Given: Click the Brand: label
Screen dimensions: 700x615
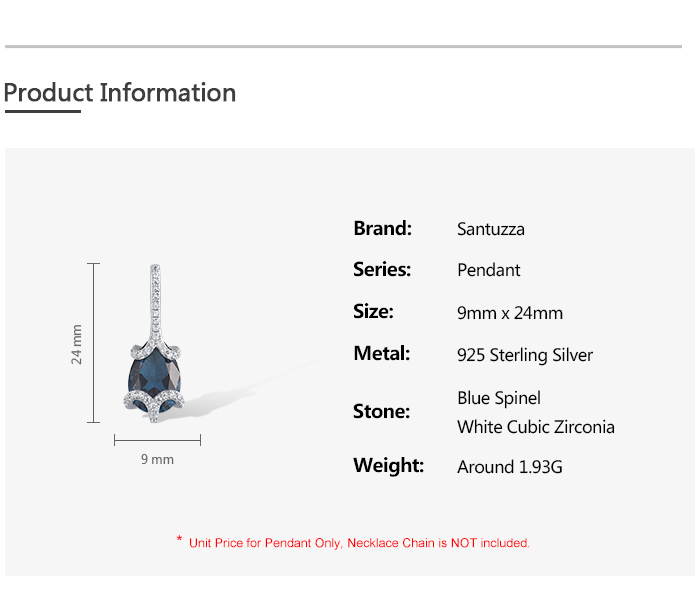Looking at the screenshot, I should coord(382,228).
